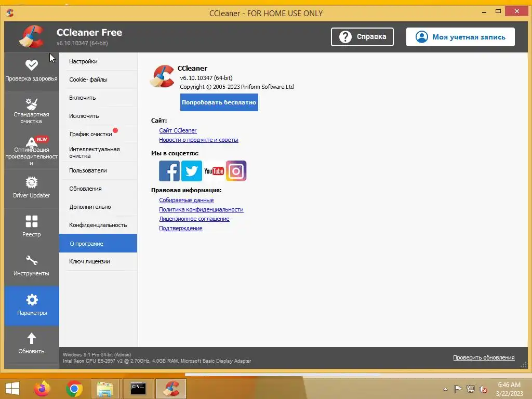532x399 pixels.
Task: Select О программе tab
Action: [98, 243]
